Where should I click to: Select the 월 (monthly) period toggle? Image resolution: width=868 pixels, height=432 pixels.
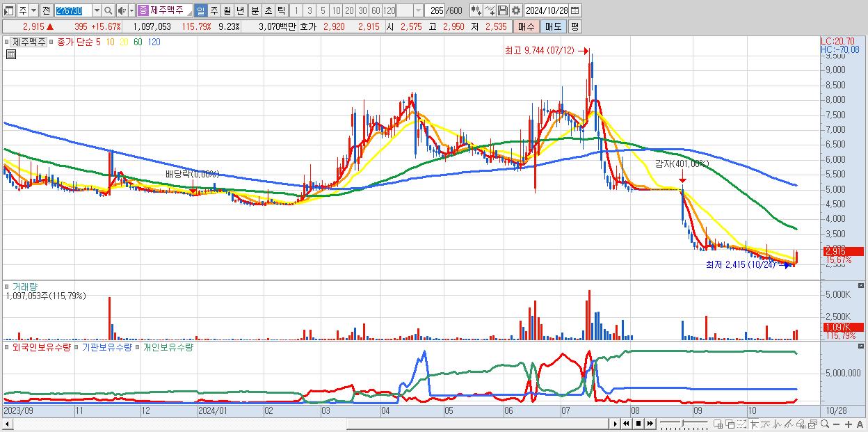[227, 10]
